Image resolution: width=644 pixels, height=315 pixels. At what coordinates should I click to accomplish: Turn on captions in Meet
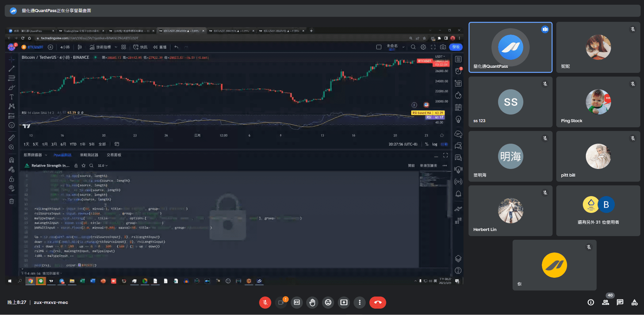[x=297, y=303]
